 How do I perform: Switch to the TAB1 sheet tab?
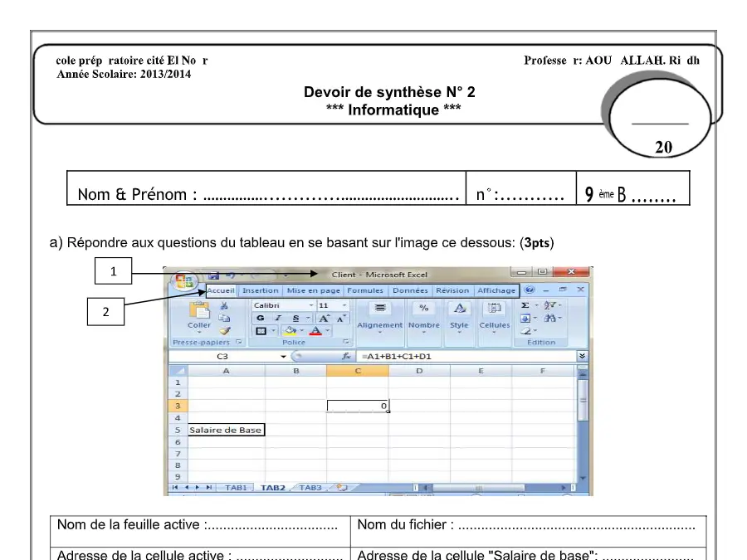(236, 488)
